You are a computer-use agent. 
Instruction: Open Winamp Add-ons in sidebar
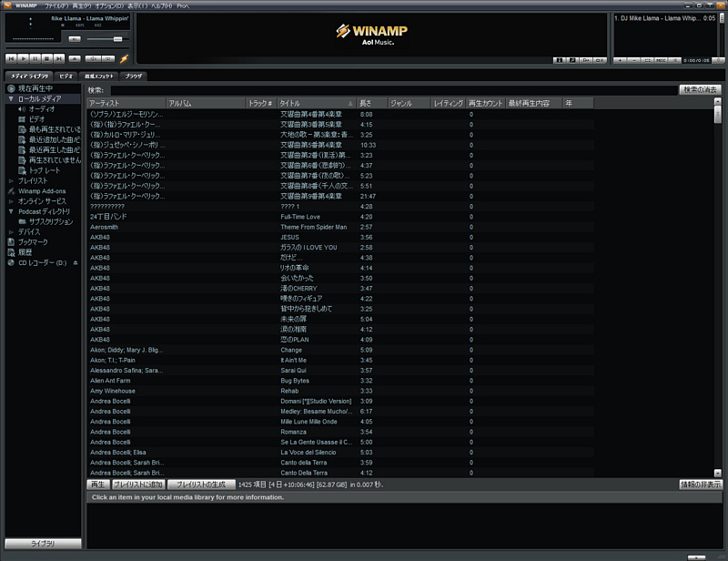coord(42,191)
